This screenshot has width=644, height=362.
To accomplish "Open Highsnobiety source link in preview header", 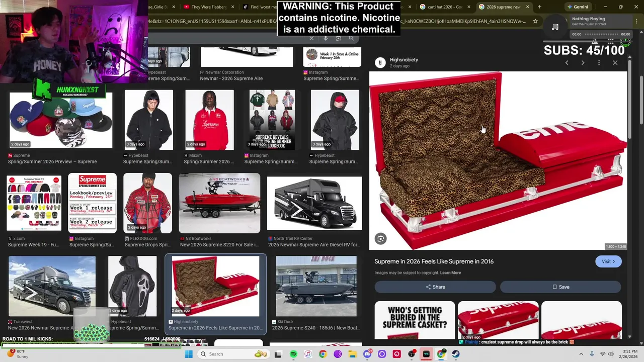I will [x=404, y=60].
